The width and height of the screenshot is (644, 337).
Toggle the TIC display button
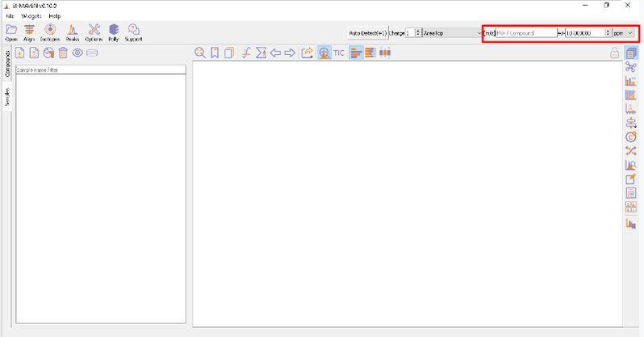[x=339, y=53]
